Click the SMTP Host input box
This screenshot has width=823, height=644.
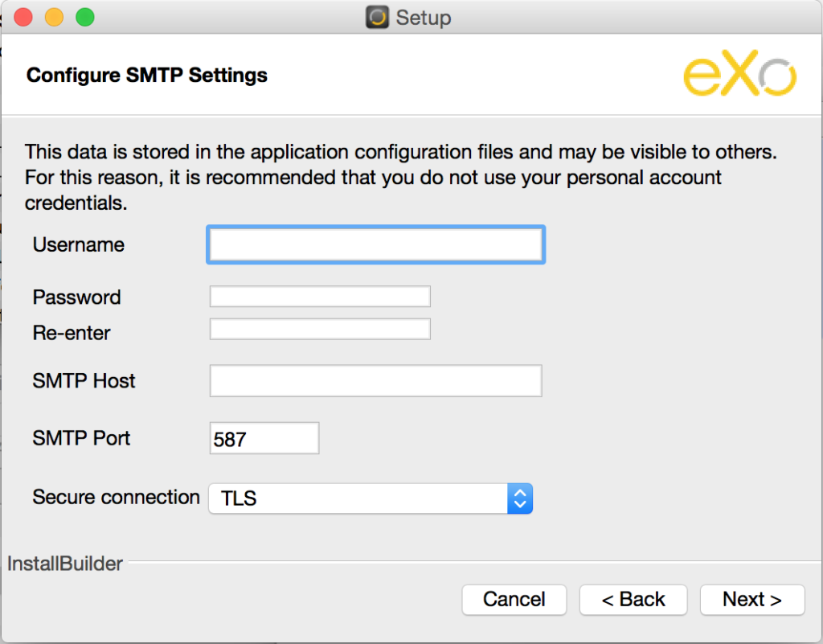pos(375,381)
